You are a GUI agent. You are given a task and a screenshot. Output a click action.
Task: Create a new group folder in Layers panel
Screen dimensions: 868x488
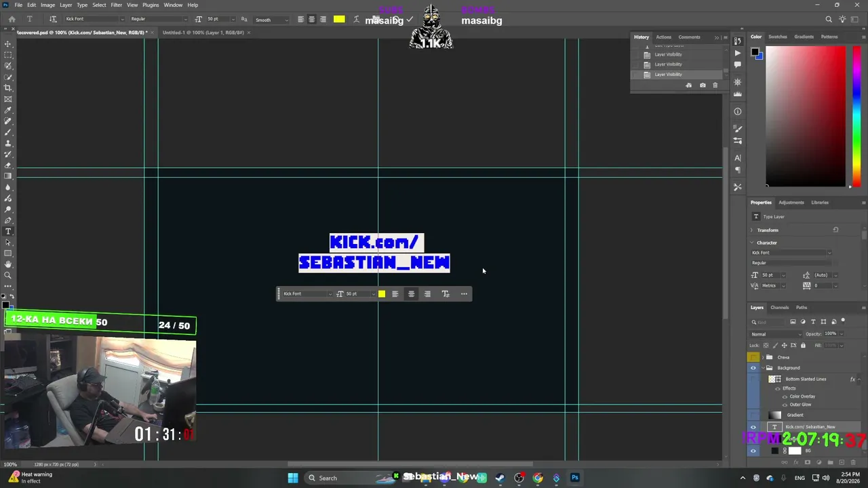pyautogui.click(x=831, y=463)
